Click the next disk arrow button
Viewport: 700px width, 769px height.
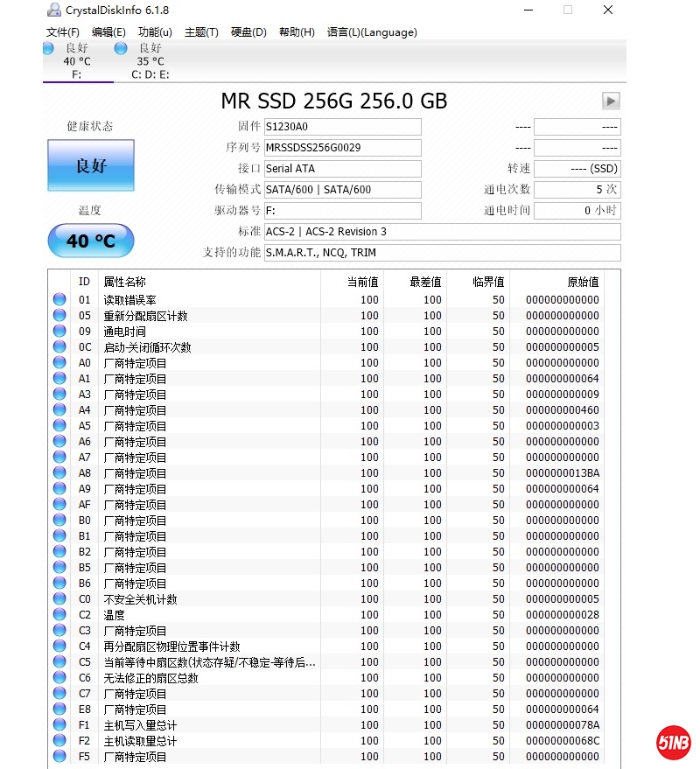tap(611, 101)
